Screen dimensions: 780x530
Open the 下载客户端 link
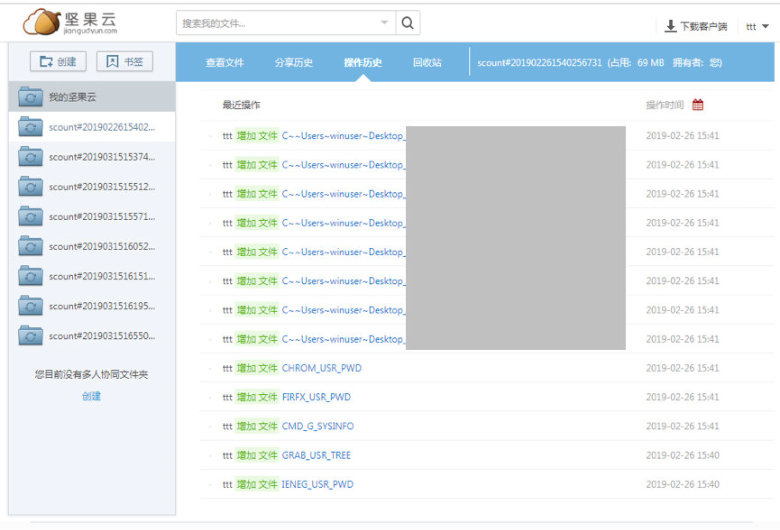coord(703,26)
